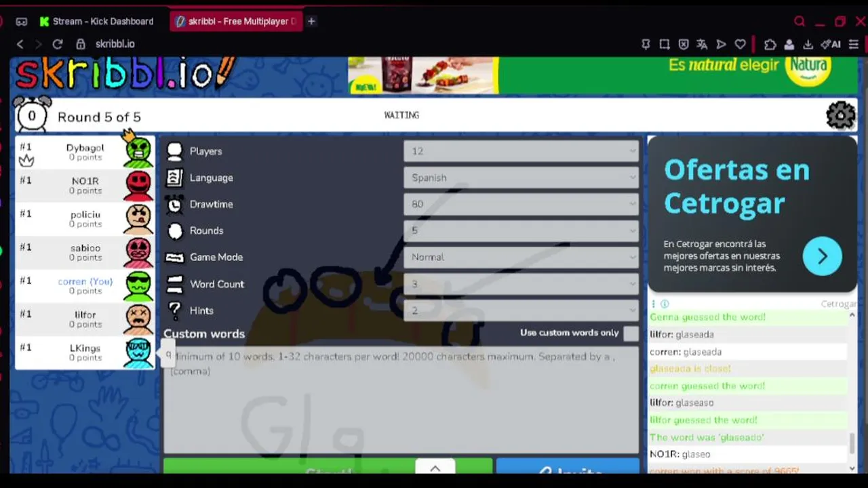Image resolution: width=868 pixels, height=488 pixels.
Task: Open the browser downloads icon
Action: [808, 44]
